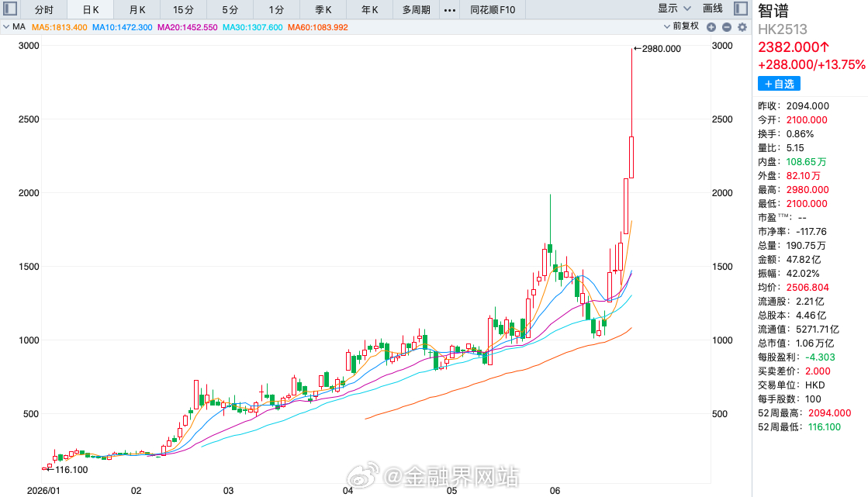Open the 前复权 adjustment dropdown

(682, 26)
